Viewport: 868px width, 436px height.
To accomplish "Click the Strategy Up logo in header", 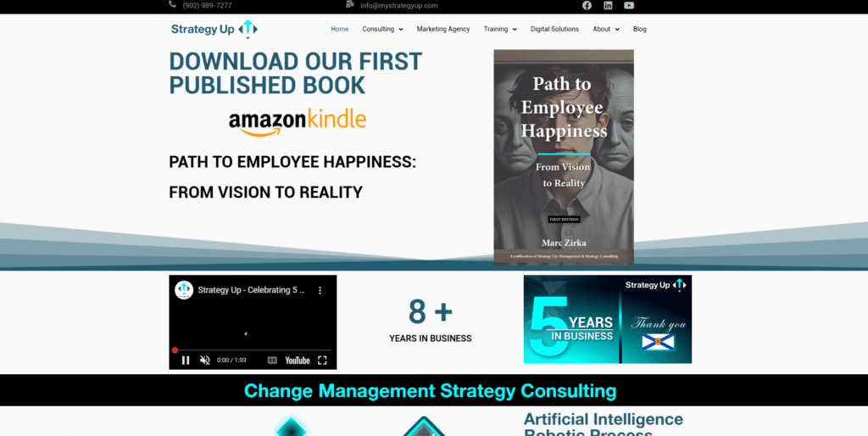I will (214, 29).
